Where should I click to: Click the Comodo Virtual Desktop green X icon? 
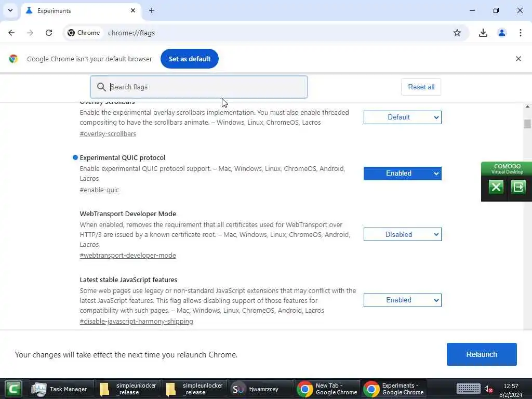coord(496,187)
